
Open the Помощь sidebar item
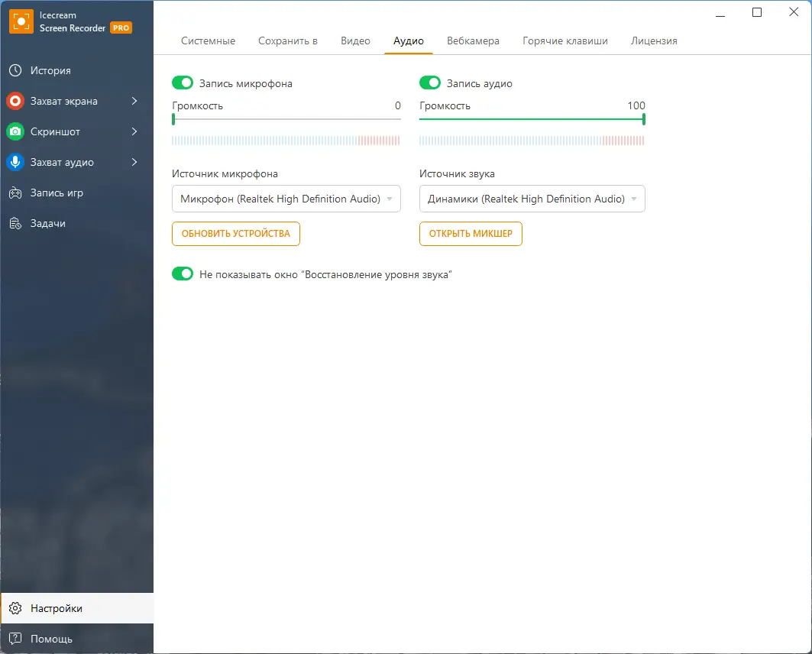(76, 639)
